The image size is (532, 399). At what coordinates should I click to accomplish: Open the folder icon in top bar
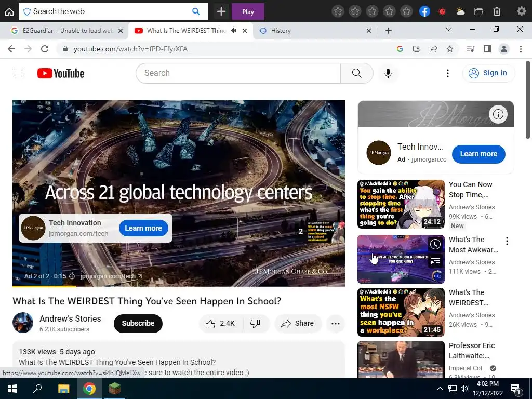pos(478,11)
